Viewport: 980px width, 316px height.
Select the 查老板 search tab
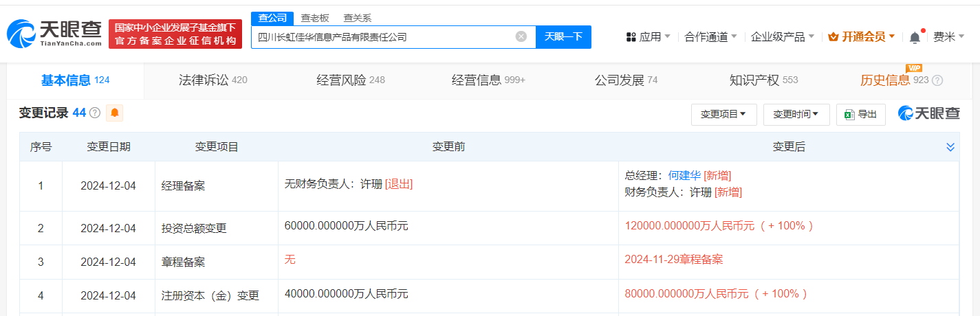(315, 18)
